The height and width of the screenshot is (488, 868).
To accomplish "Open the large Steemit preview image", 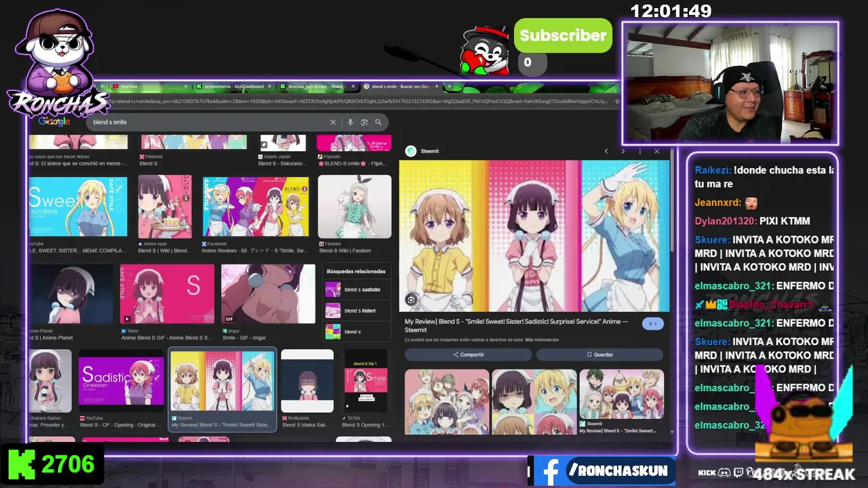I will click(534, 236).
